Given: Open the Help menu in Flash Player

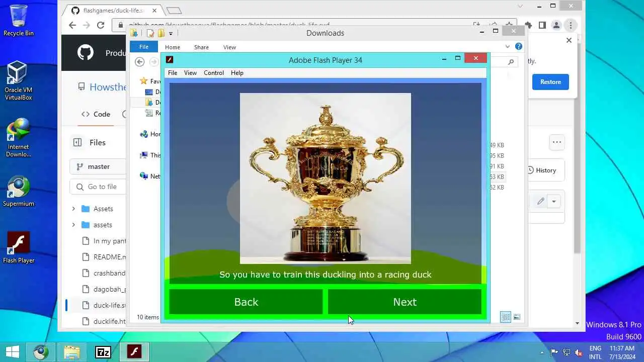Looking at the screenshot, I should [x=237, y=73].
